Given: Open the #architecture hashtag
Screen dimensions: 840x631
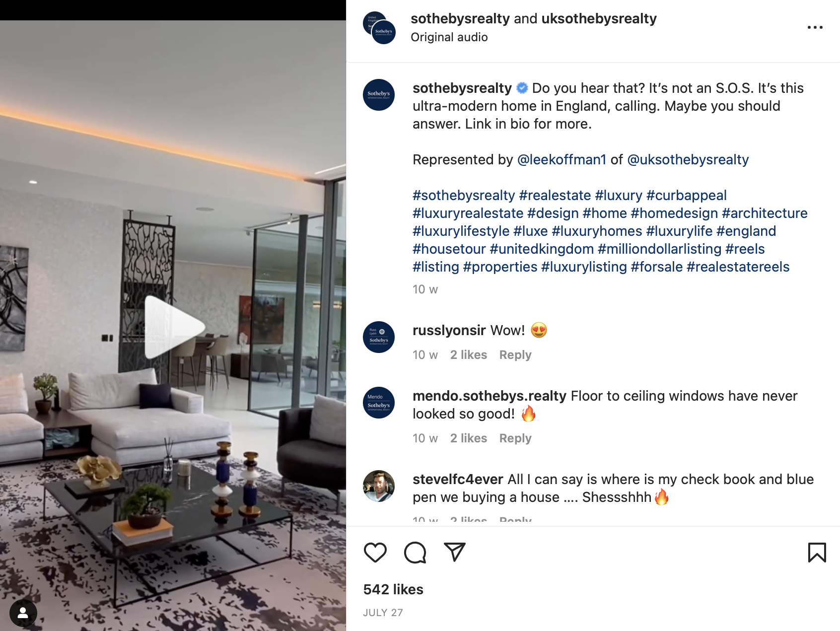Looking at the screenshot, I should 765,213.
